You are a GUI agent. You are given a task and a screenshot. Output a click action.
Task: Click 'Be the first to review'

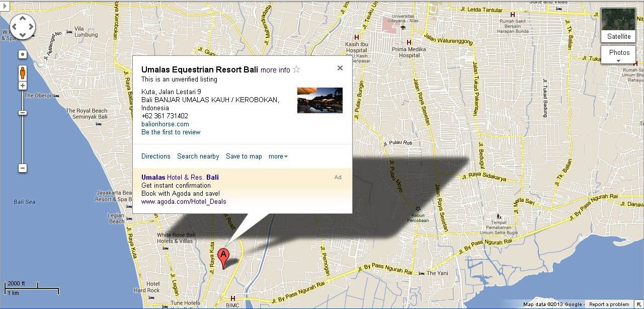[x=171, y=132]
